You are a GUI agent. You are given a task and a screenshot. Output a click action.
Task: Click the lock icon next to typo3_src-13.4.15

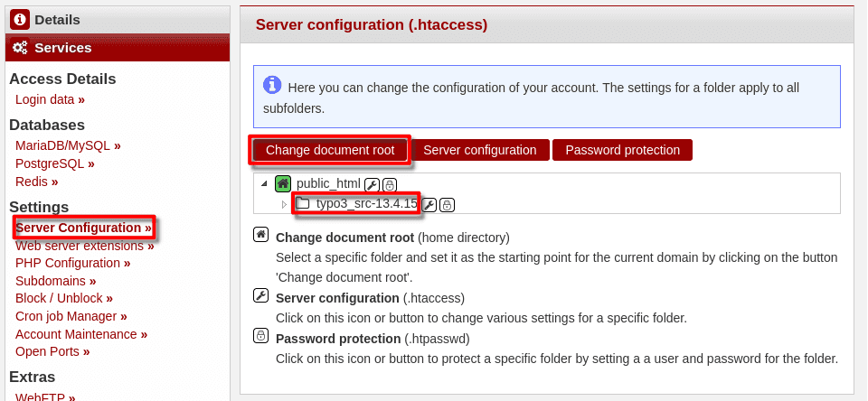(447, 205)
